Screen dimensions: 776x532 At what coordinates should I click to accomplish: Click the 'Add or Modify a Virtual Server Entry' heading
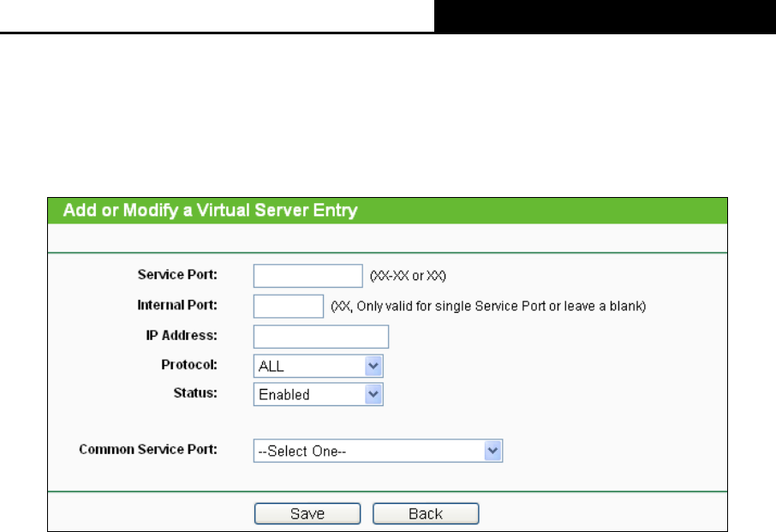(211, 211)
